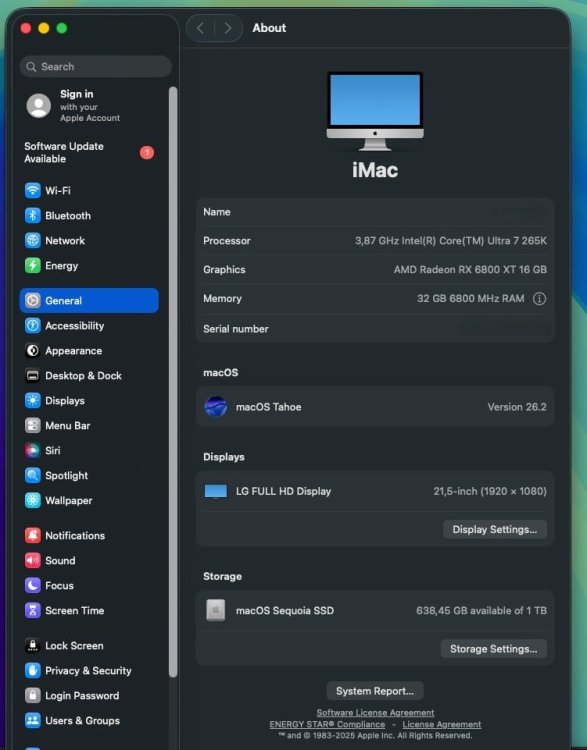Viewport: 587px width, 750px height.
Task: Click the Appearance icon
Action: pyautogui.click(x=33, y=351)
